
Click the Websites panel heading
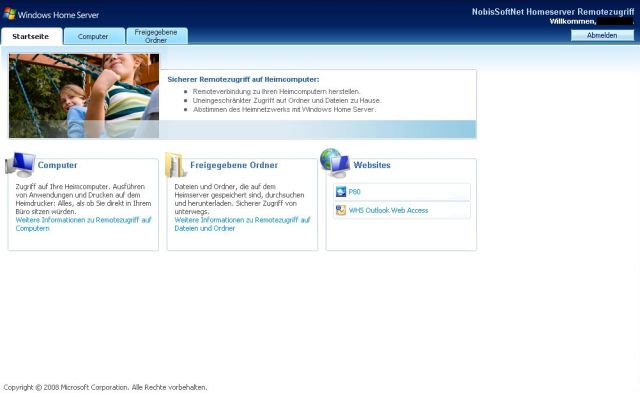372,165
